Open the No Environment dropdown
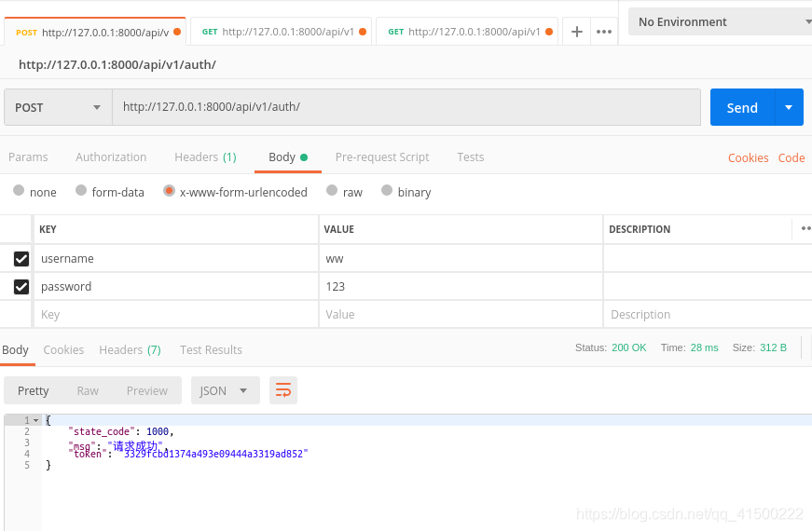The height and width of the screenshot is (531, 812). (x=721, y=21)
